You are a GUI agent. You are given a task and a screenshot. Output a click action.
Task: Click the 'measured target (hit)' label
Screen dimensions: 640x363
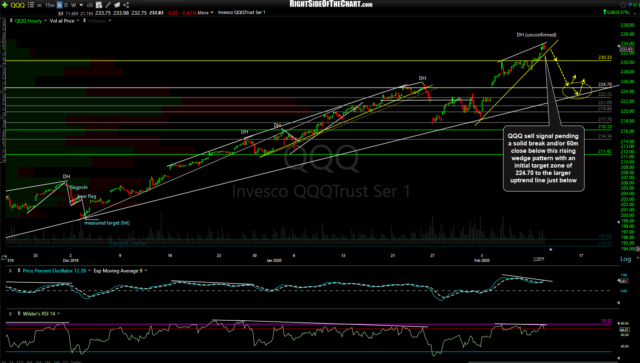pos(107,223)
